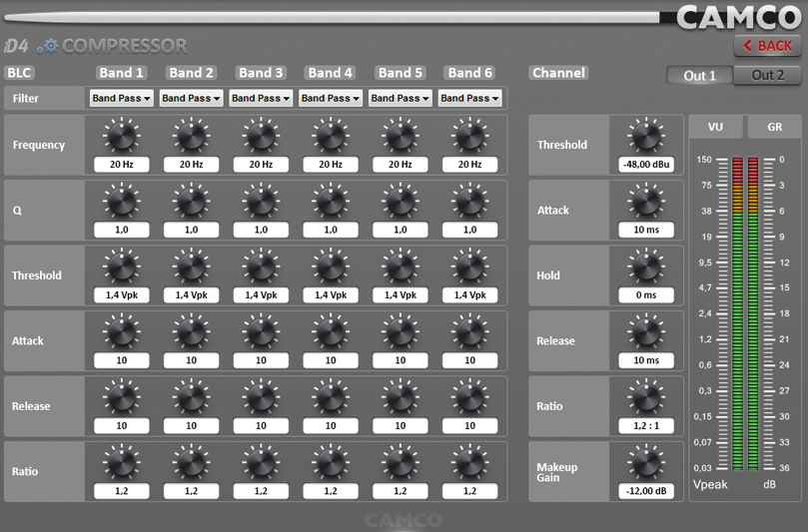808x532 pixels.
Task: Click the Band 2 Q knob
Action: pos(191,201)
